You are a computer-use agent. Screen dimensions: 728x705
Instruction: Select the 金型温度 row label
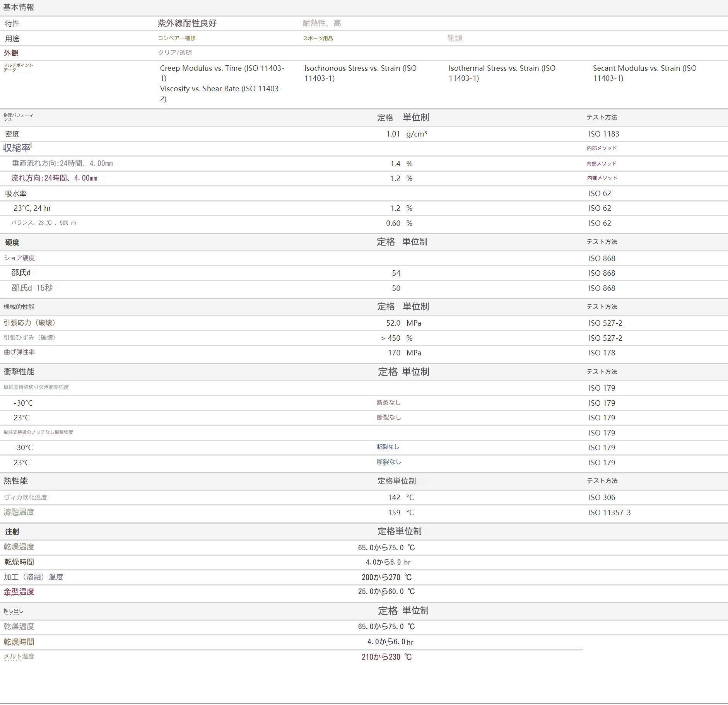(x=19, y=591)
